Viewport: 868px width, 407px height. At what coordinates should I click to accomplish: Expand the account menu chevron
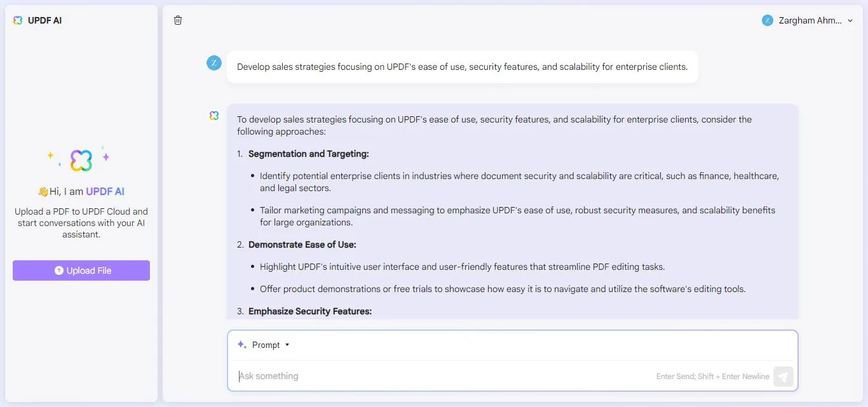coord(850,21)
